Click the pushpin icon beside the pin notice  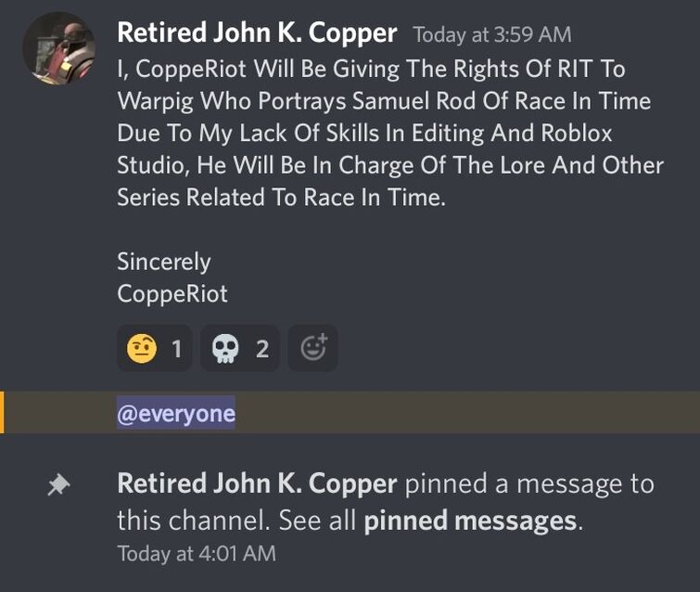coord(59,485)
